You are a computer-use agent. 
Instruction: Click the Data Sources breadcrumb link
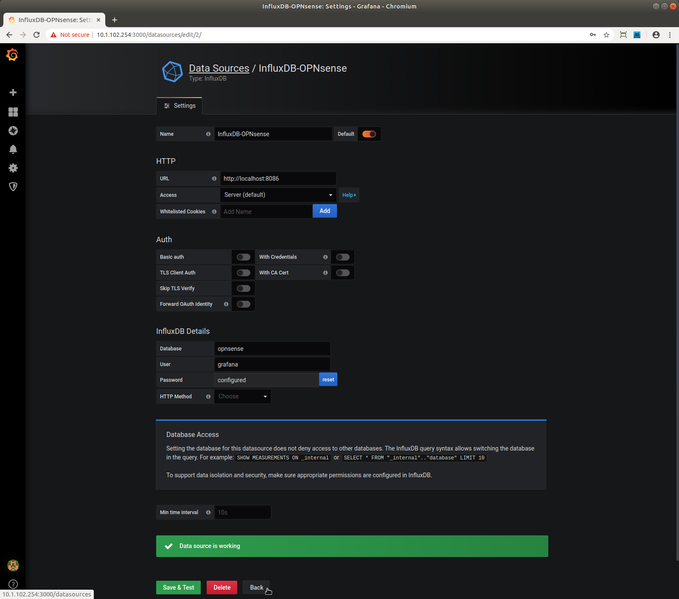219,68
